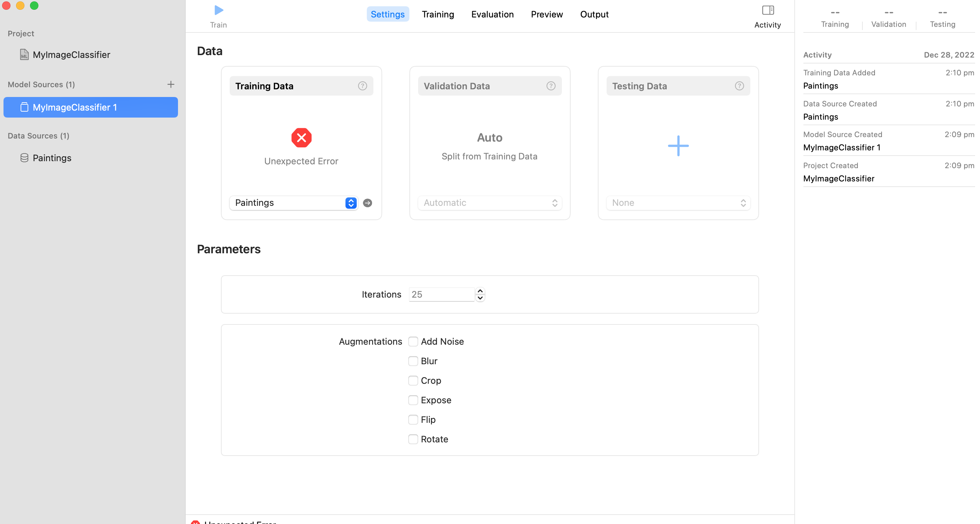The image size is (980, 524).
Task: Select Paintings in Data Sources list
Action: coord(52,158)
